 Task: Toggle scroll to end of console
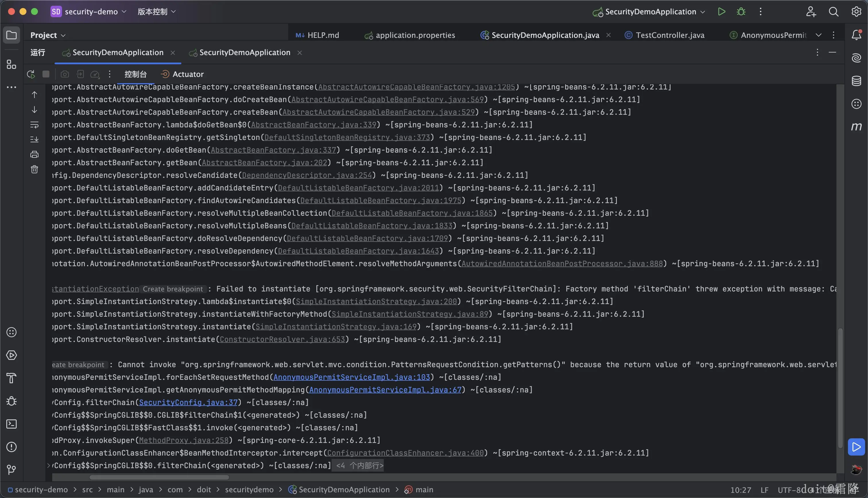34,139
